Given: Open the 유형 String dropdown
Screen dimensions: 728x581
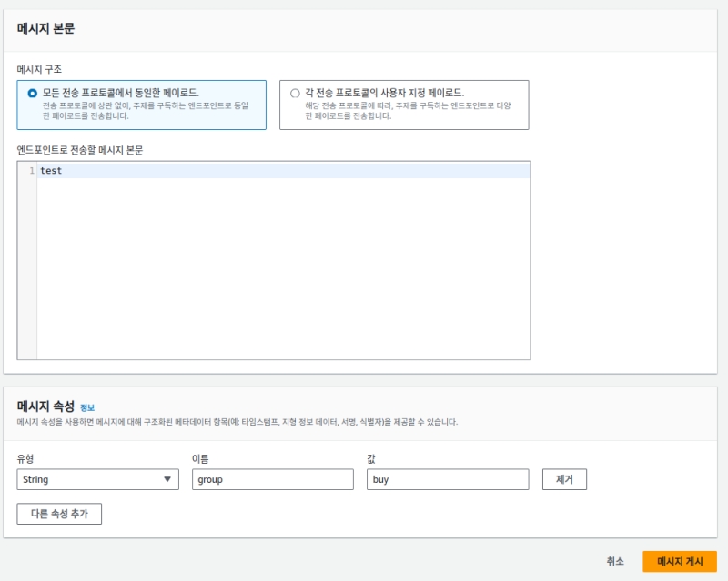Looking at the screenshot, I should click(97, 479).
